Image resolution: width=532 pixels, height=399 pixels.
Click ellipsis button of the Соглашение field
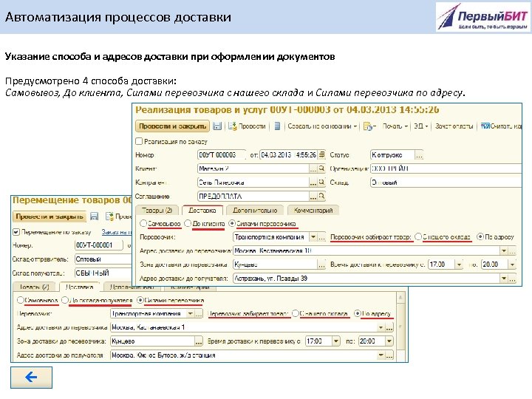tap(313, 197)
